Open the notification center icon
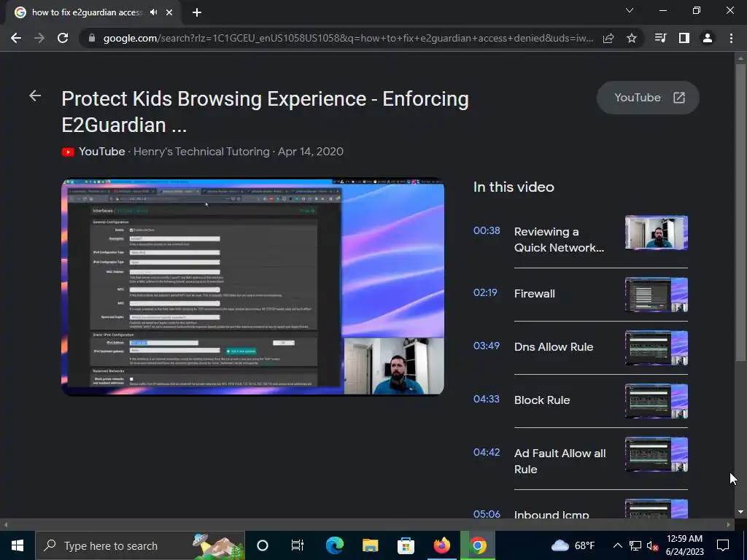The width and height of the screenshot is (747, 560). click(723, 545)
